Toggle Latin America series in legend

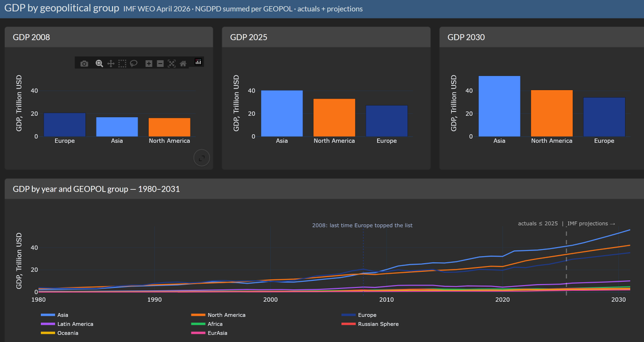(x=67, y=324)
